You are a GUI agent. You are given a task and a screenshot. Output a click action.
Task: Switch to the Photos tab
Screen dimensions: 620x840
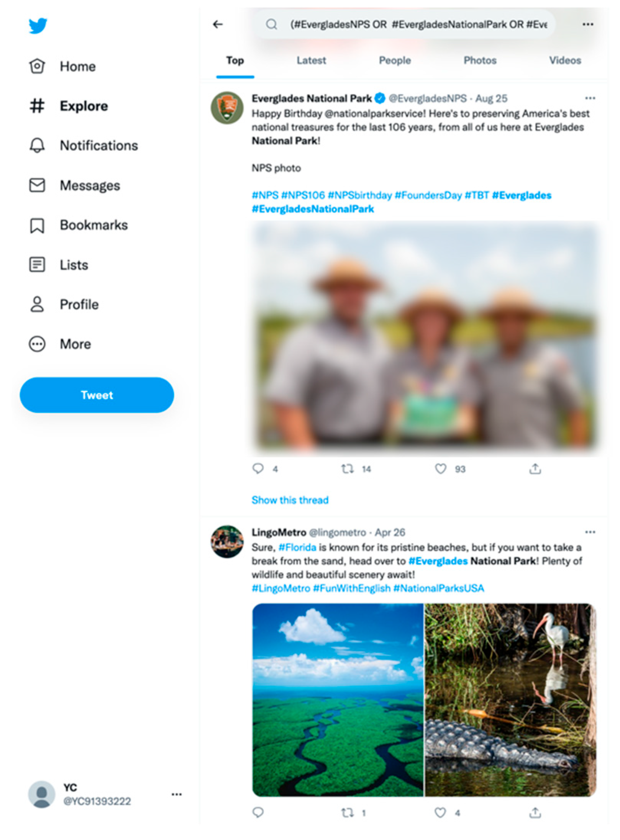(x=480, y=61)
